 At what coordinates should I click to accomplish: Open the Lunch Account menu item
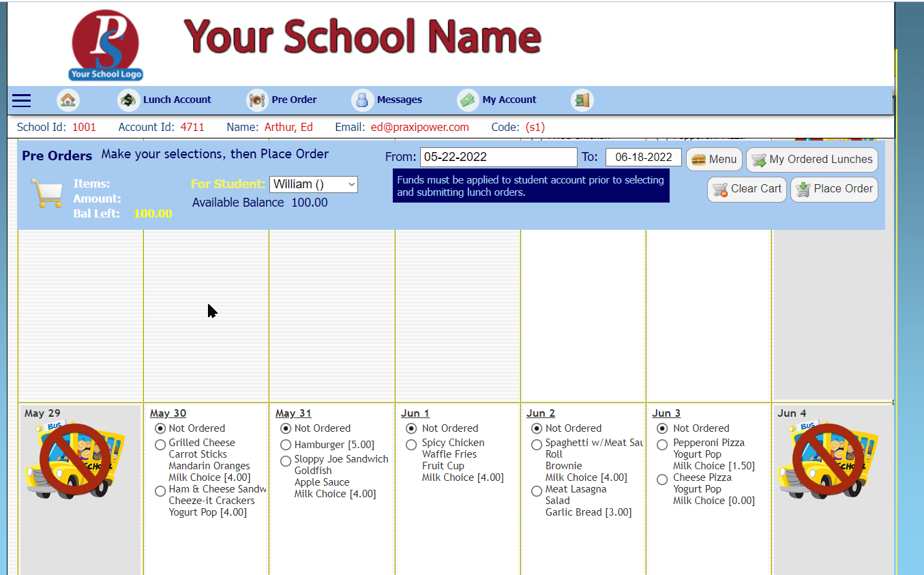coord(177,100)
